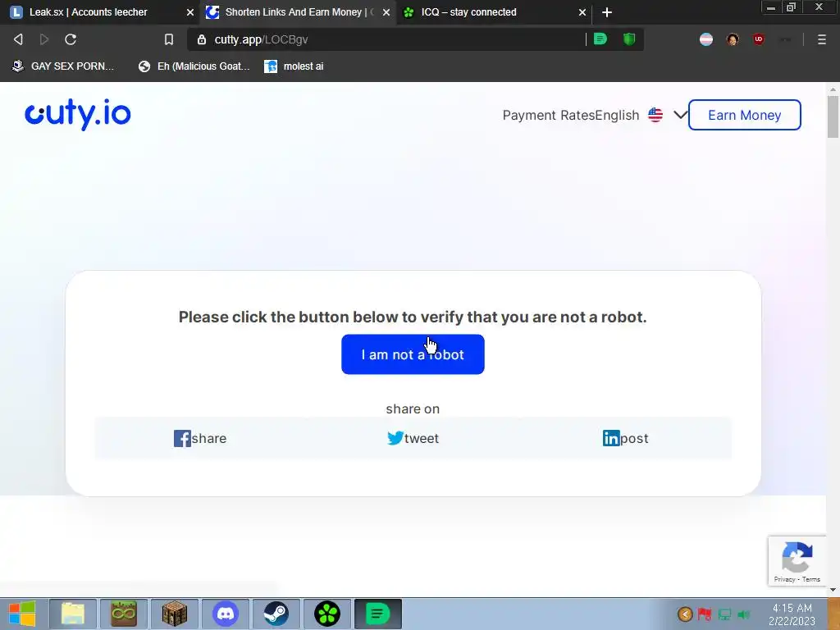This screenshot has height=630, width=840.
Task: Click the network tray icon
Action: point(725,614)
